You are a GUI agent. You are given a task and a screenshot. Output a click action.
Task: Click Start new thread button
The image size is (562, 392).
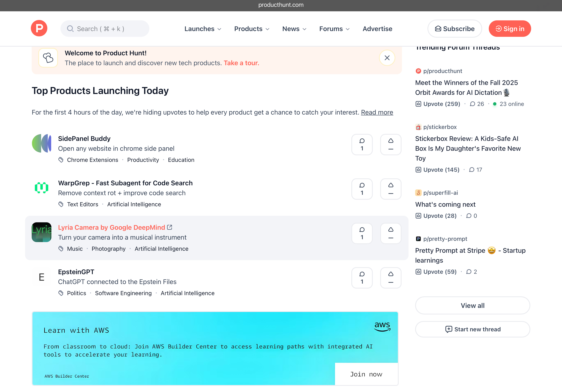[472, 329]
